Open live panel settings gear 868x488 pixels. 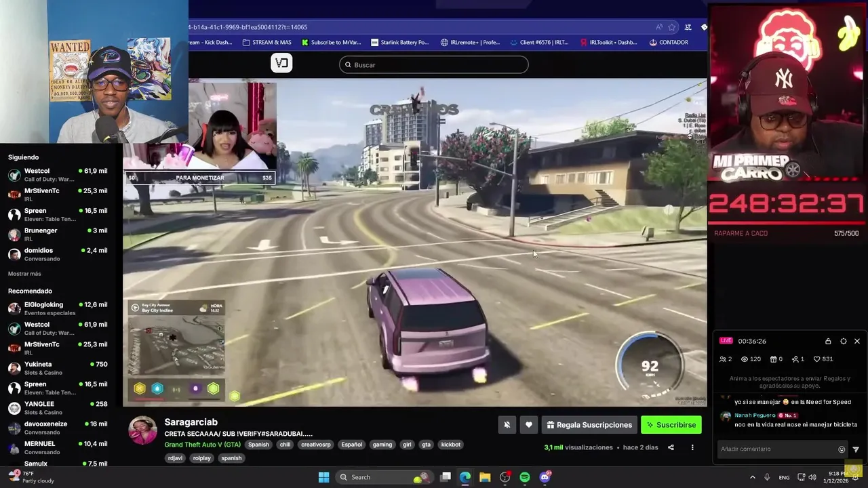click(x=843, y=341)
